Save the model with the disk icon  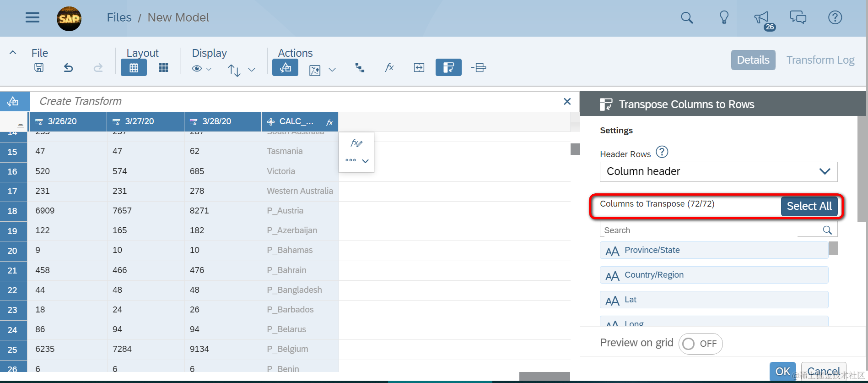(39, 68)
